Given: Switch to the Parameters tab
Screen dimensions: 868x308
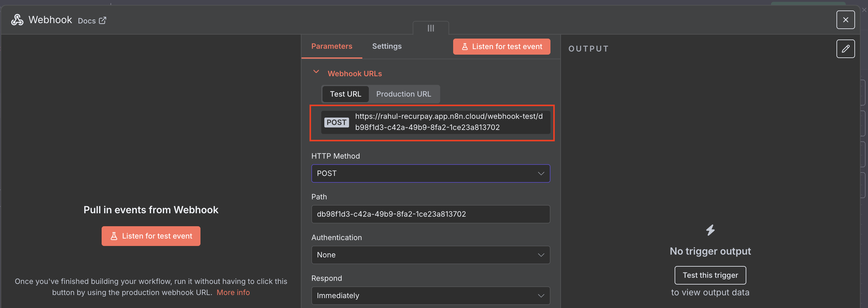Looking at the screenshot, I should click(331, 46).
